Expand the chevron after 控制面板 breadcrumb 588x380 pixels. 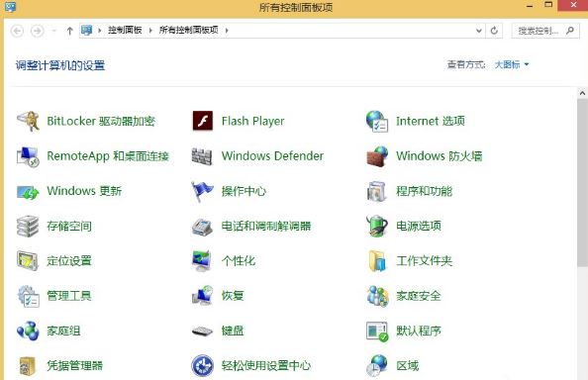tap(150, 31)
